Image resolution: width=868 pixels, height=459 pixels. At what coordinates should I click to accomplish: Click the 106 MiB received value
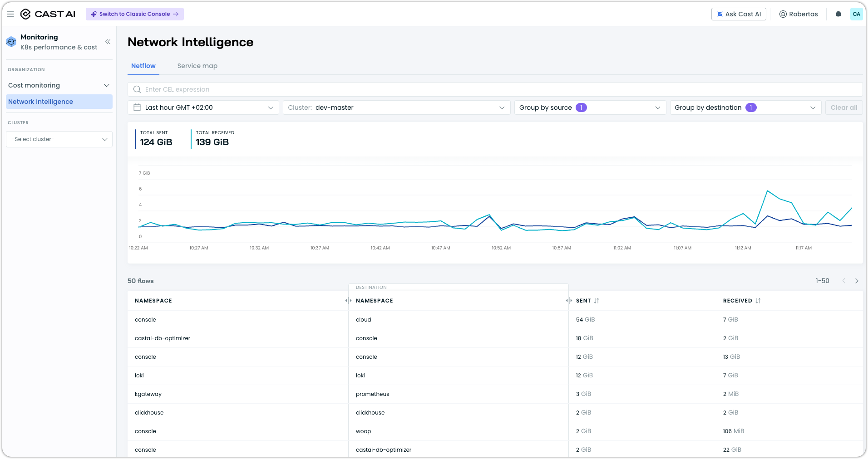point(734,431)
